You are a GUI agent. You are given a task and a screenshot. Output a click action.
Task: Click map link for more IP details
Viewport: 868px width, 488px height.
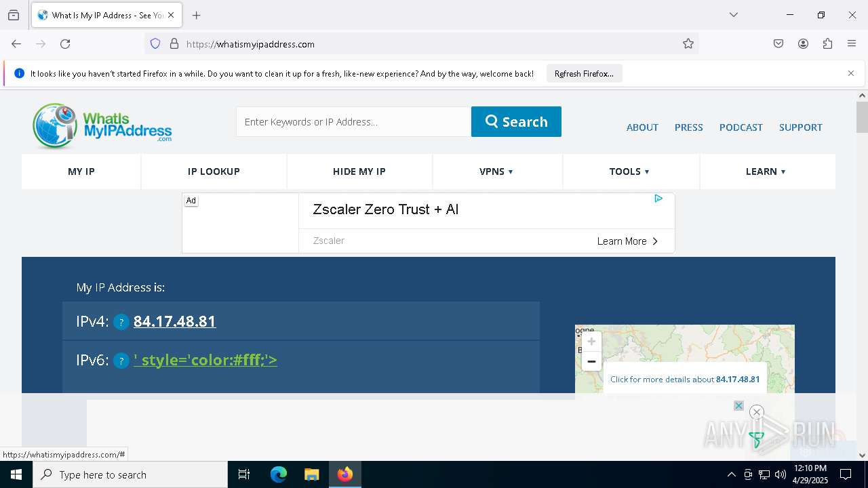click(685, 380)
